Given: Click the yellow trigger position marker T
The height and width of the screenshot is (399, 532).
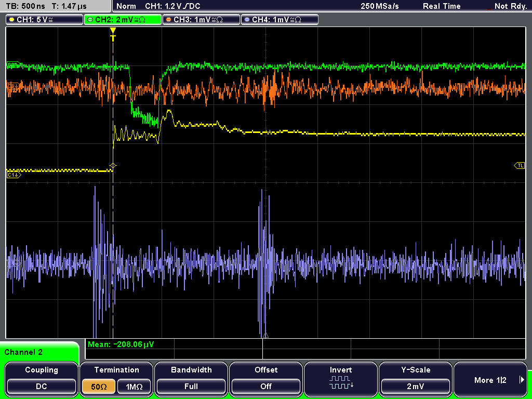Looking at the screenshot, I should tap(113, 34).
